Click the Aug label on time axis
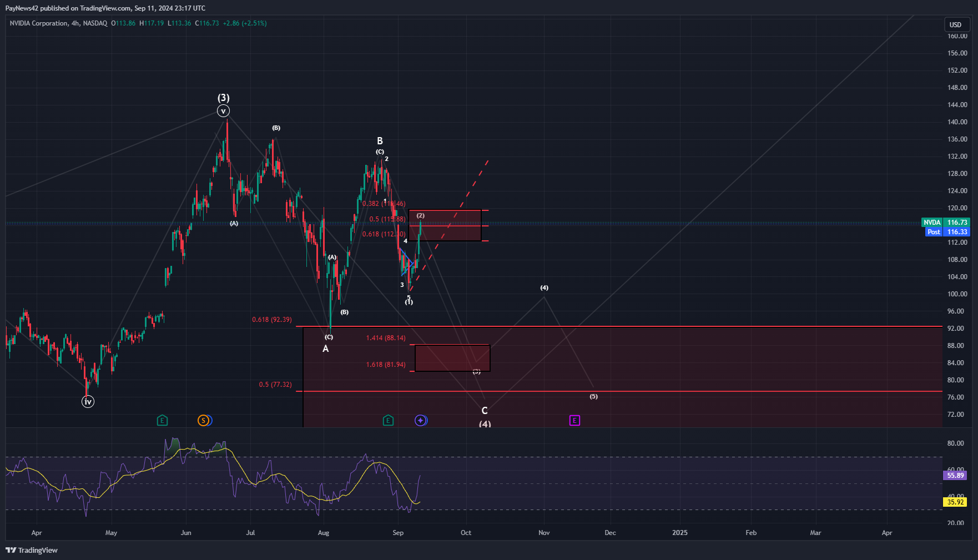This screenshot has height=560, width=978. tap(323, 532)
